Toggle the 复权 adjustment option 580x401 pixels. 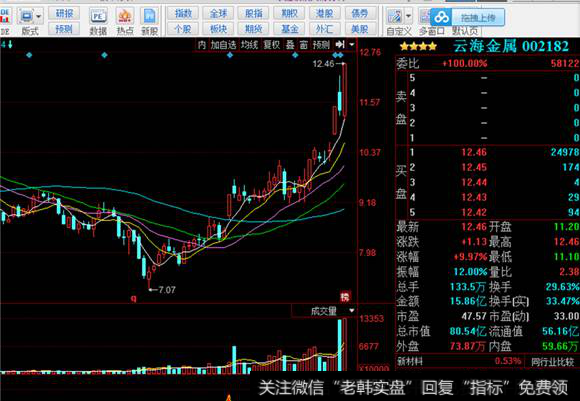pyautogui.click(x=272, y=45)
